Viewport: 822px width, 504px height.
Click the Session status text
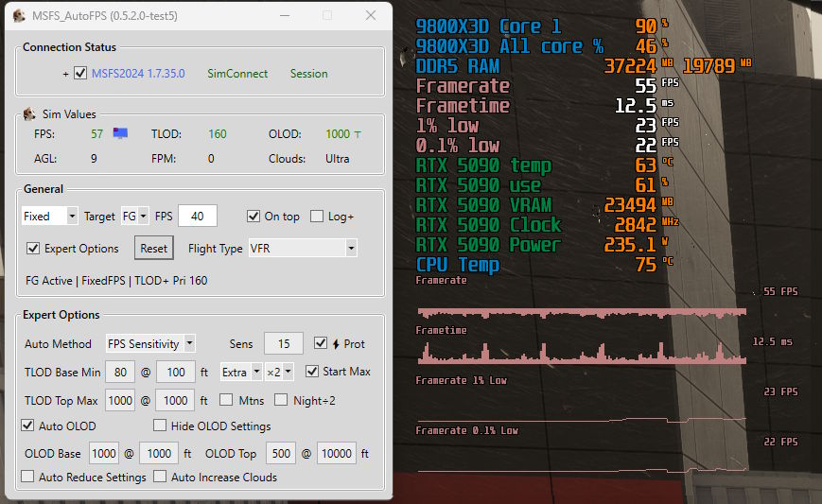[x=308, y=74]
